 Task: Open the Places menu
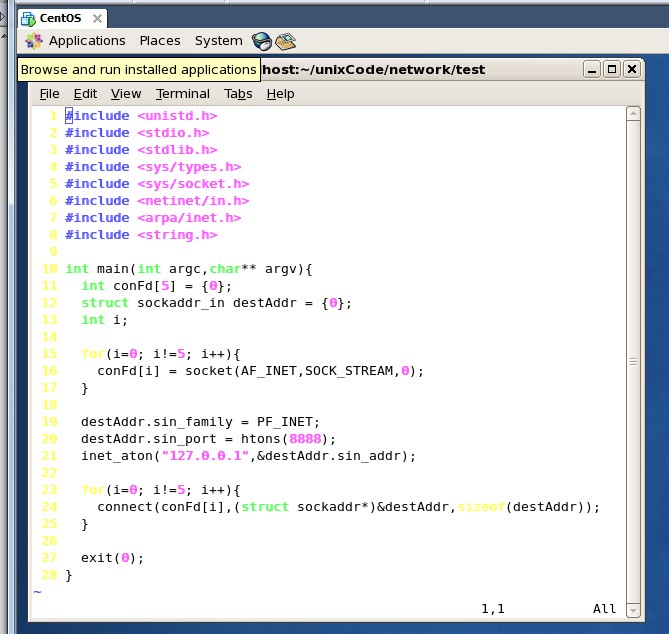click(x=160, y=41)
